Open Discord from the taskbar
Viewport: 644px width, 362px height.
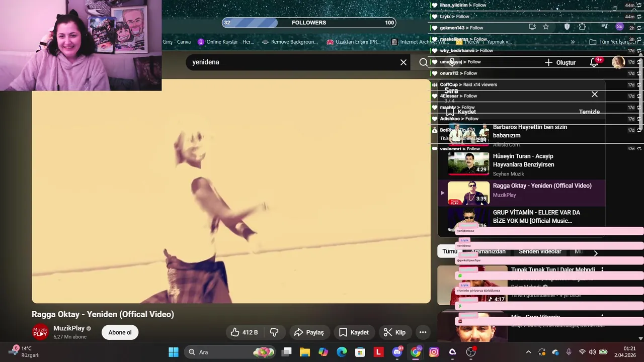tap(397, 352)
